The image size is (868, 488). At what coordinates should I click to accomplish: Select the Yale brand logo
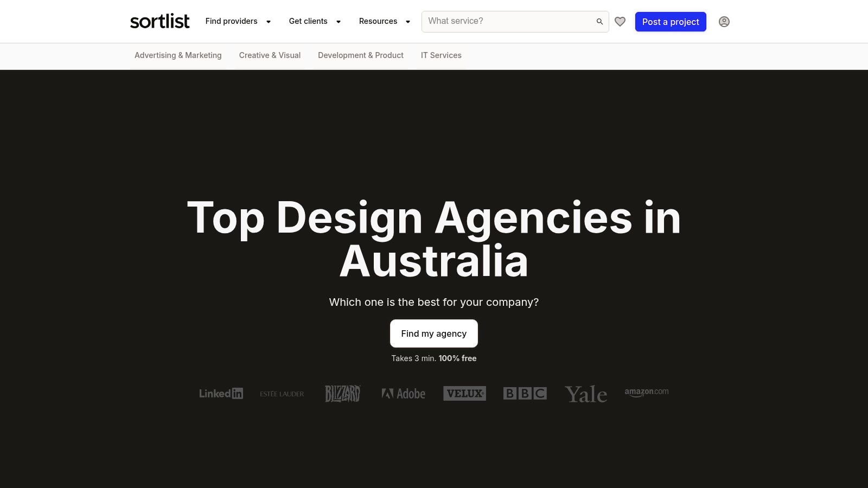(586, 394)
